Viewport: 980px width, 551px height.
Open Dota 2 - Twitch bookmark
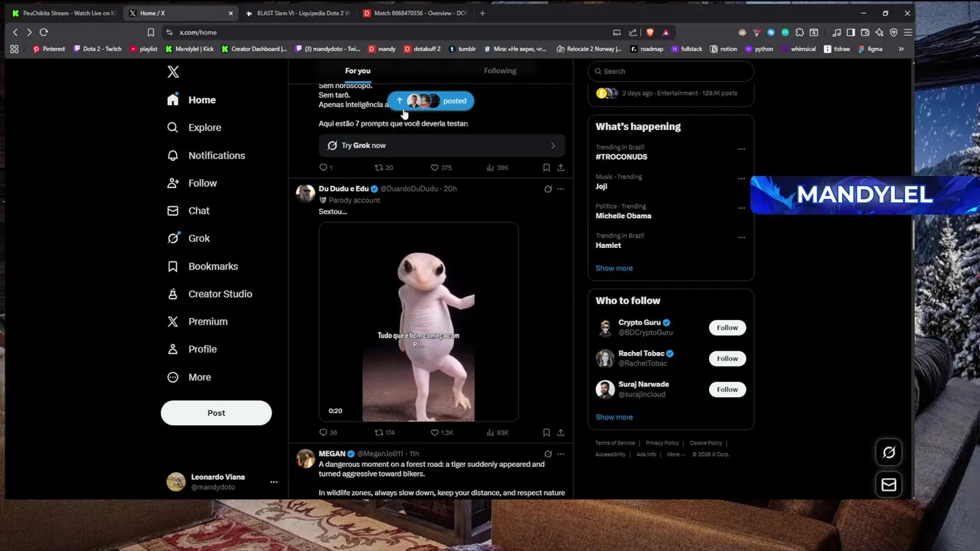pos(97,49)
